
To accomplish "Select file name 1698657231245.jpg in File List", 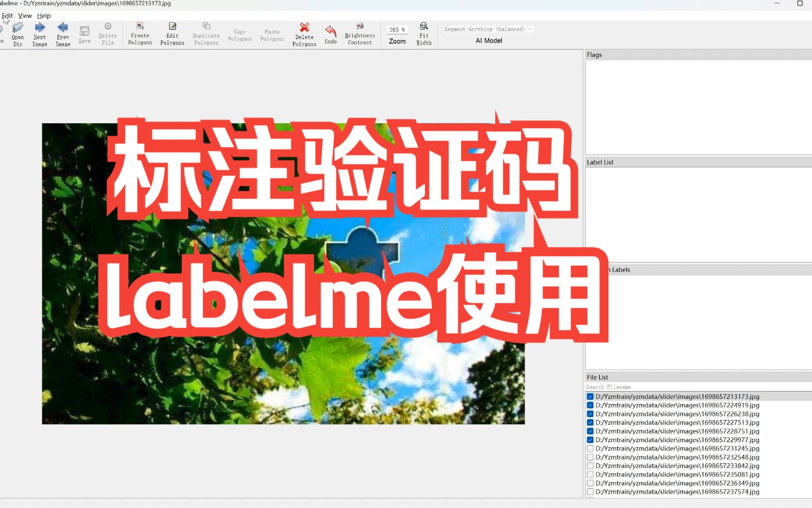I will coord(678,448).
